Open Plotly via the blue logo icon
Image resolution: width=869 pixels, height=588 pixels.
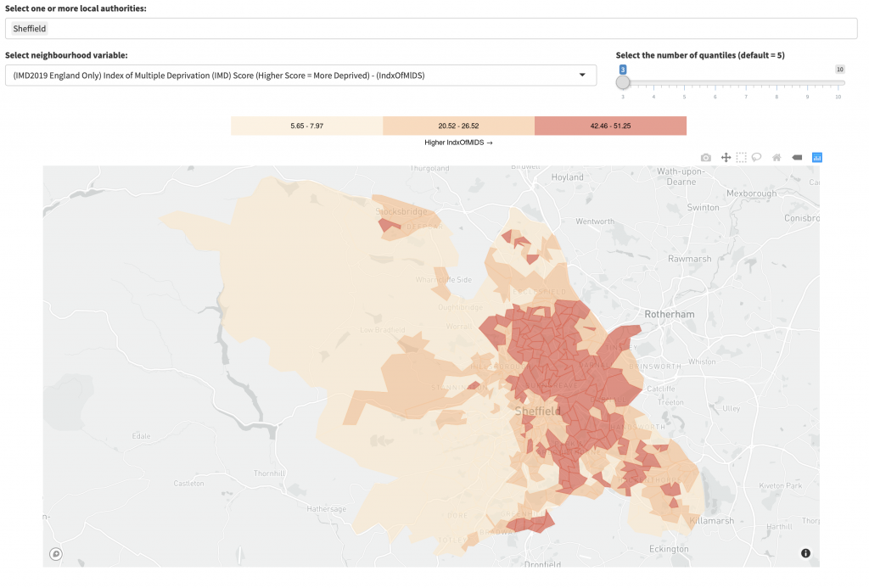[816, 157]
